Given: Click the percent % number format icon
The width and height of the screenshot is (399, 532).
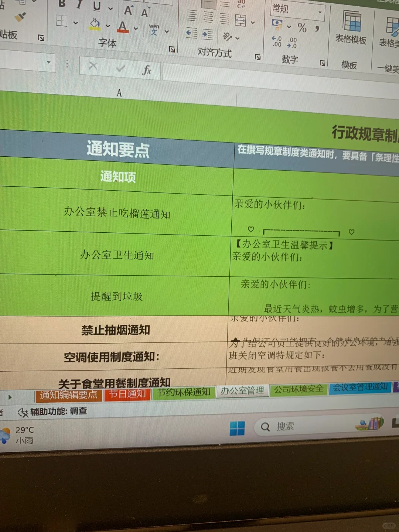Looking at the screenshot, I should point(302,27).
